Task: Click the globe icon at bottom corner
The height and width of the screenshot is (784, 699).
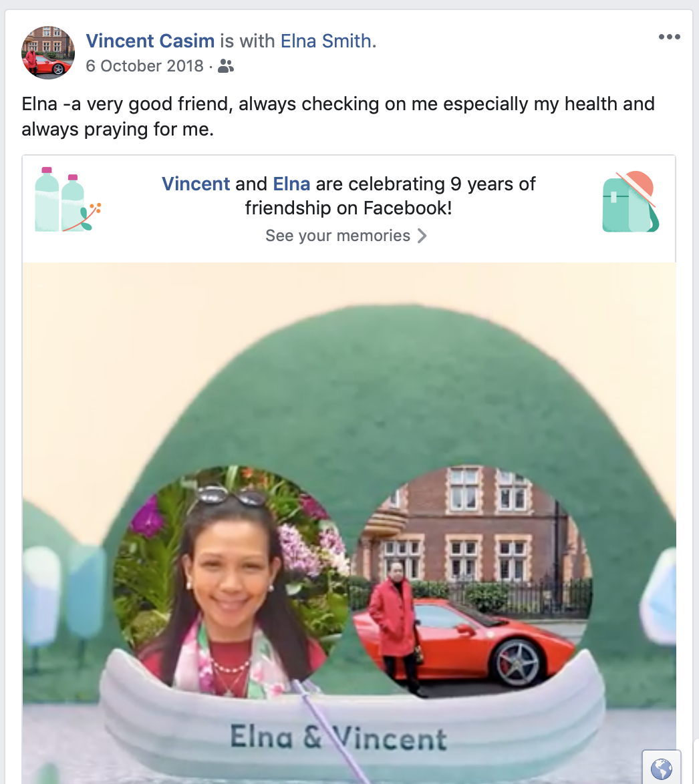Action: [661, 769]
